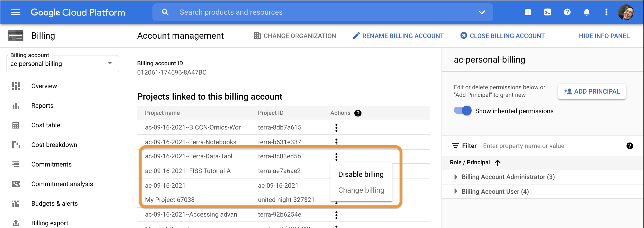Go to Reports page
Screen dimensions: 644x228
coord(42,106)
